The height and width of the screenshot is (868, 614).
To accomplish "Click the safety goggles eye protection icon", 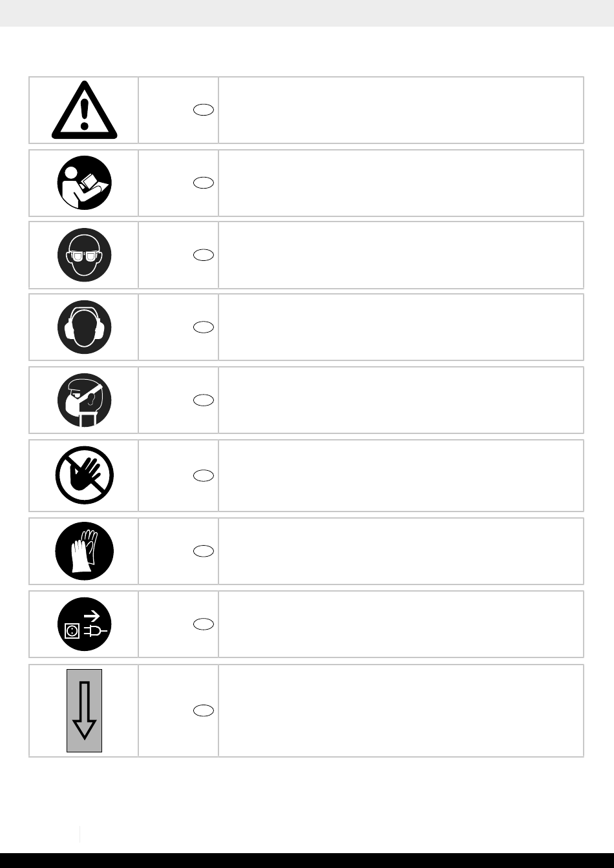I will (84, 255).
